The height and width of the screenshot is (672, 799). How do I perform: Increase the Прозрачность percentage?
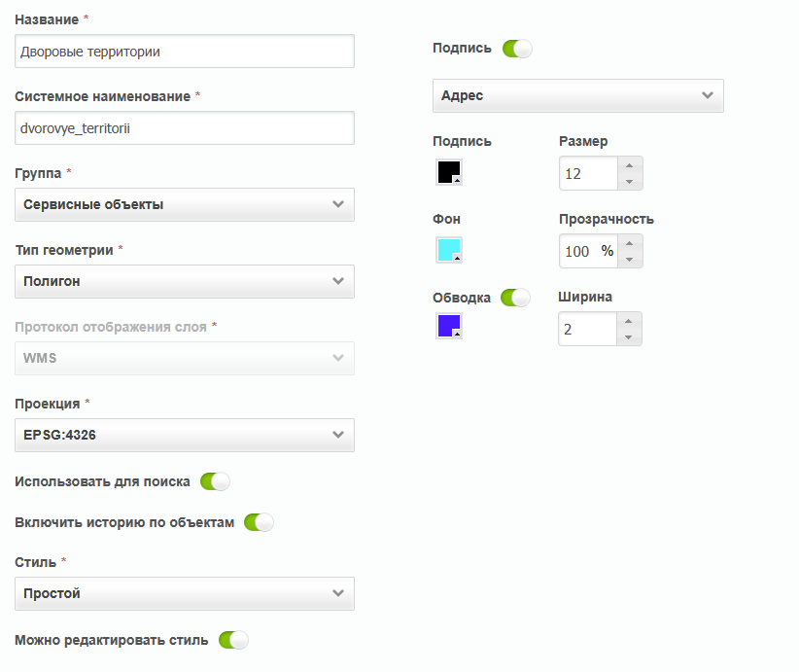point(630,243)
